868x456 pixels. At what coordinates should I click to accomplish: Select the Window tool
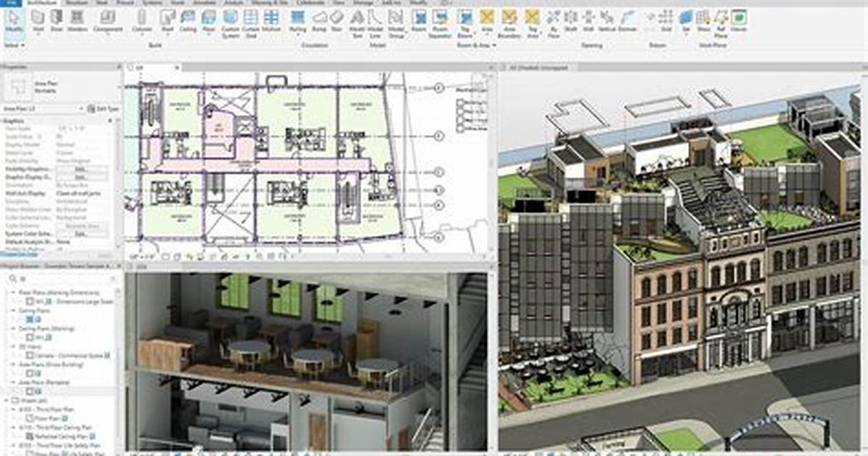coord(78,21)
